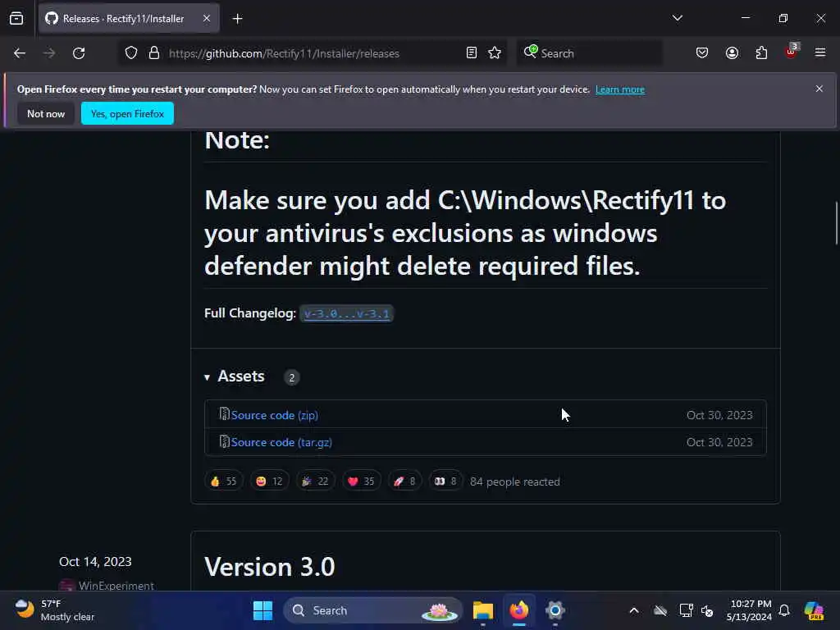This screenshot has height=630, width=840.
Task: Open Copilot preview icon in taskbar
Action: (814, 610)
